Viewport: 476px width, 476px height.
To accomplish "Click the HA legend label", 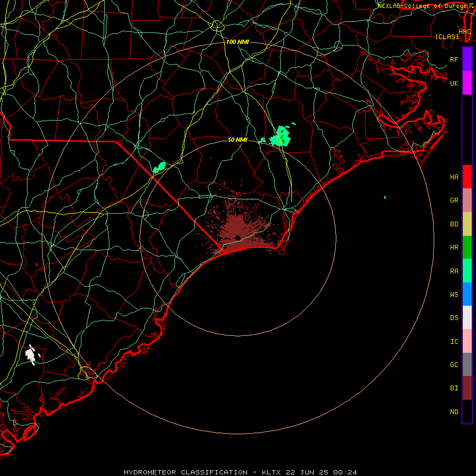I will click(x=454, y=177).
